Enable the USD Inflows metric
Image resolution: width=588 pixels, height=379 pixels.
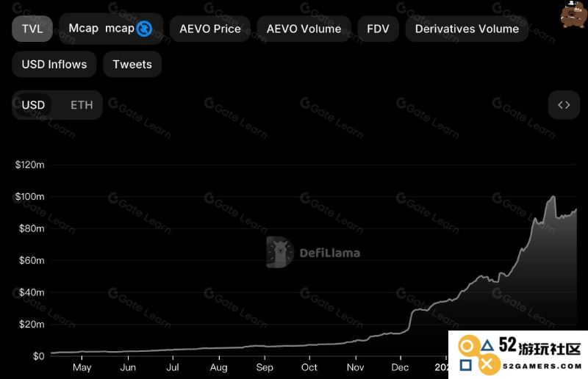54,64
